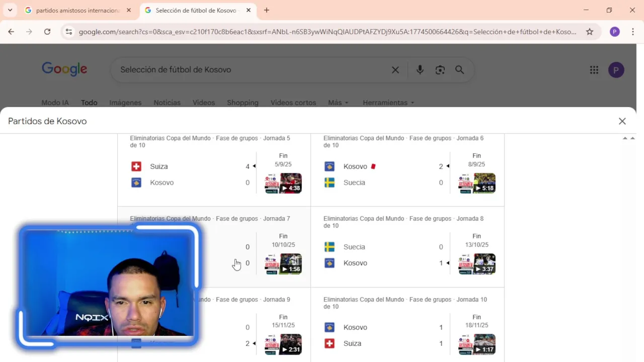
Task: Select the 8/9/25 match date
Action: pos(477,164)
